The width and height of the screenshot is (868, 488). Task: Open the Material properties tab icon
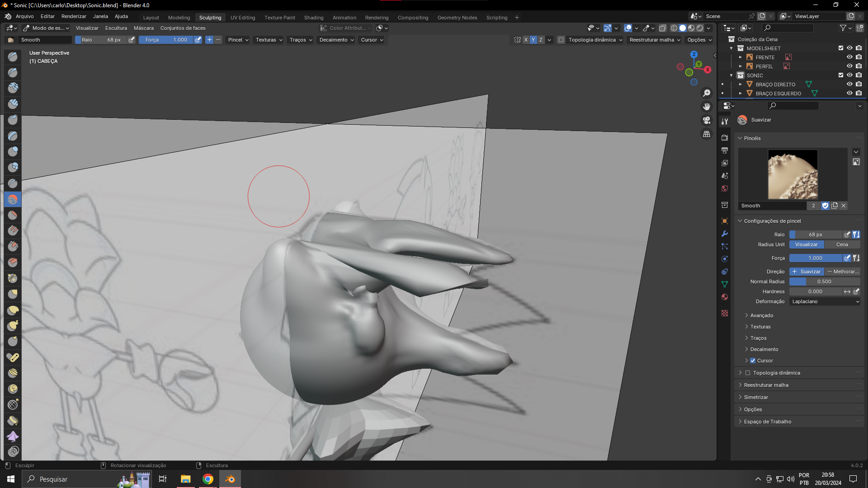725,297
